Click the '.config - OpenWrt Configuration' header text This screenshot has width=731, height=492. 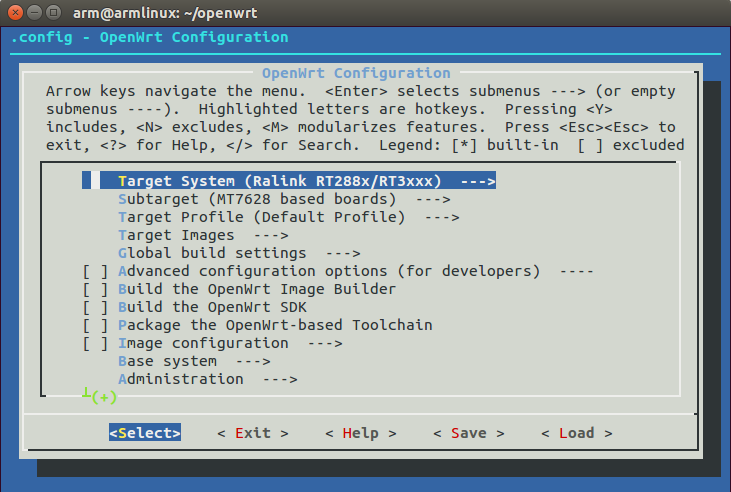pyautogui.click(x=149, y=37)
